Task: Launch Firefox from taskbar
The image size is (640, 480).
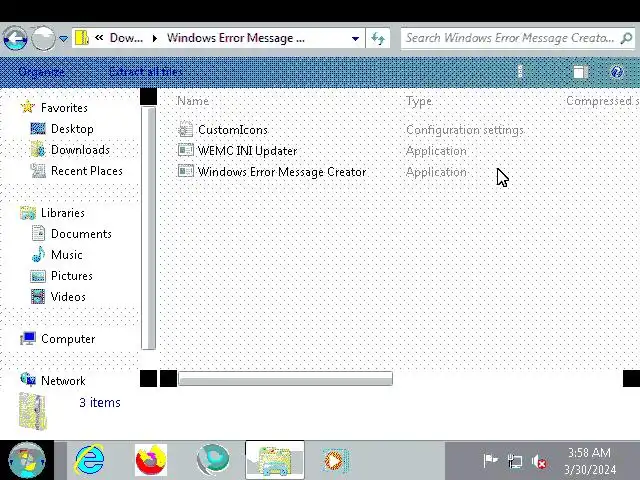Action: click(x=151, y=460)
